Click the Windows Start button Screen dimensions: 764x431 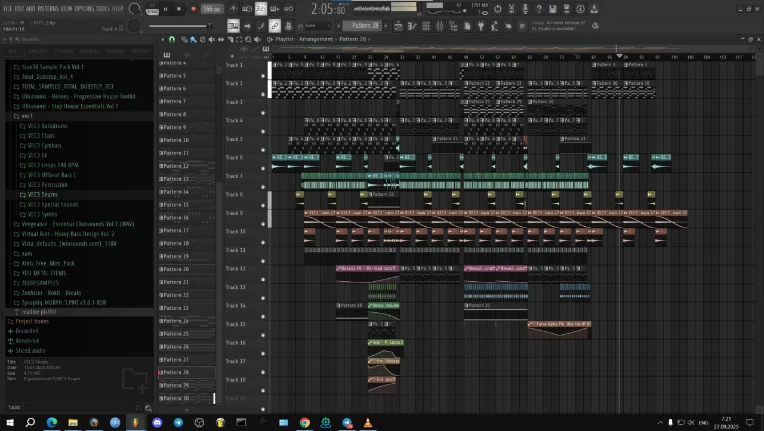(x=10, y=423)
